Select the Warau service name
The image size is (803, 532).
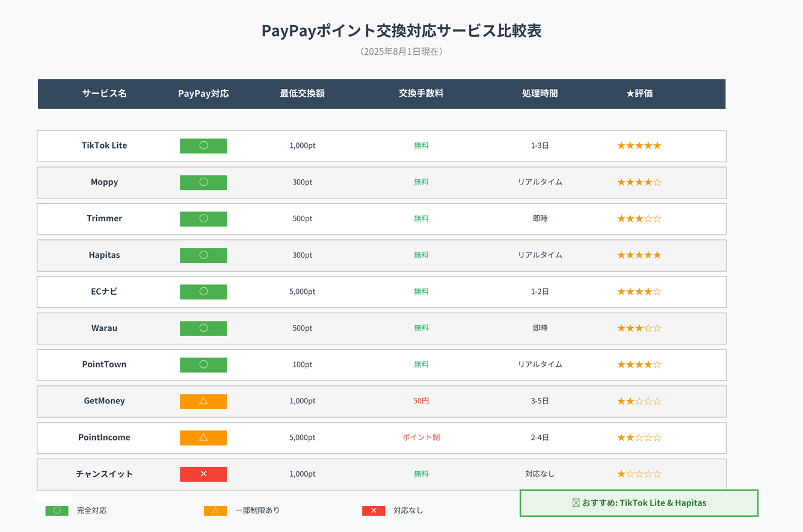coord(105,328)
